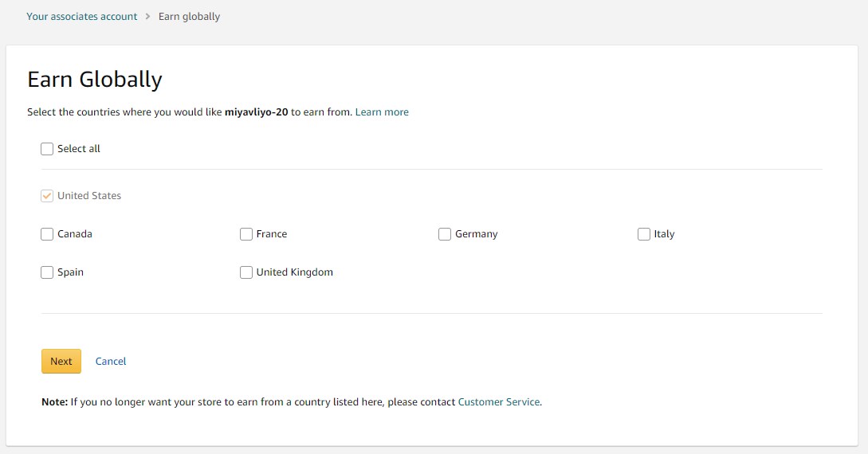Click the bold Note: text

coord(55,402)
